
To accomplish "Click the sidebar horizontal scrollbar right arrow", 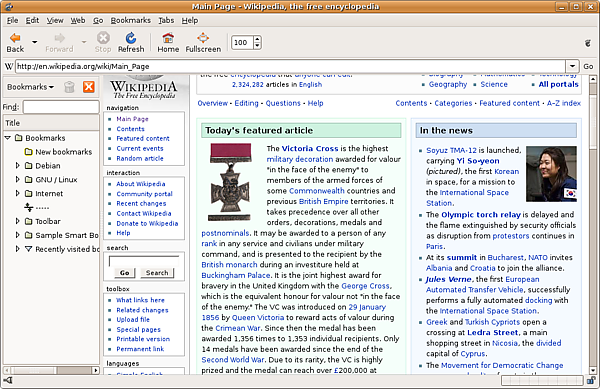I will 96,370.
